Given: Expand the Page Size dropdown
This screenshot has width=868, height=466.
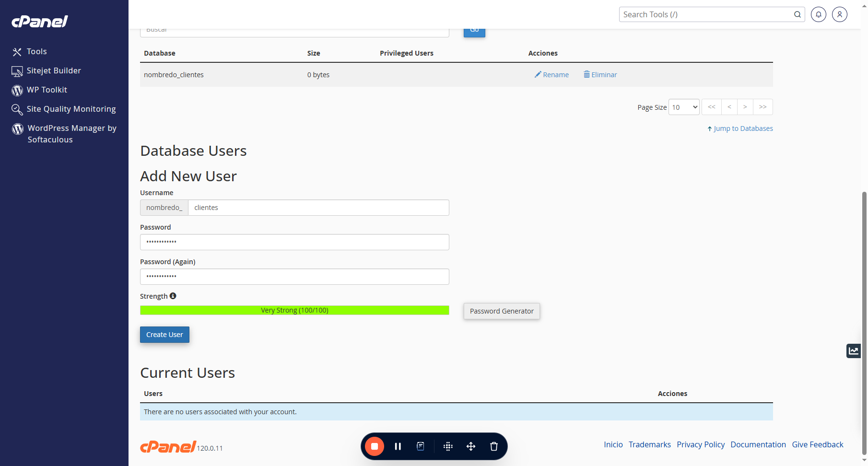Looking at the screenshot, I should coord(684,107).
